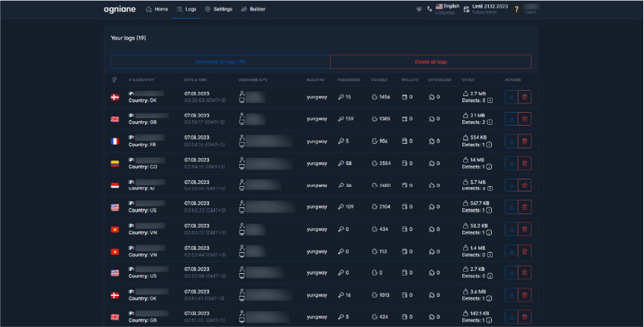Click the Download all logs button

point(220,62)
